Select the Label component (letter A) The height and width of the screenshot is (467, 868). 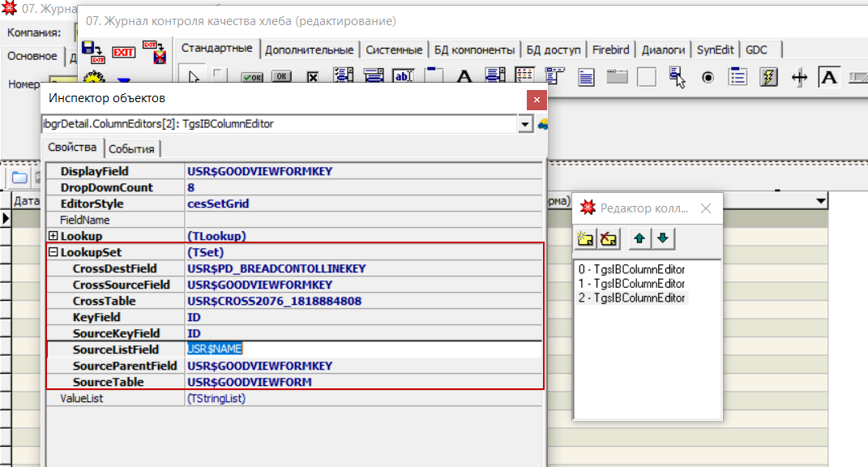[464, 77]
